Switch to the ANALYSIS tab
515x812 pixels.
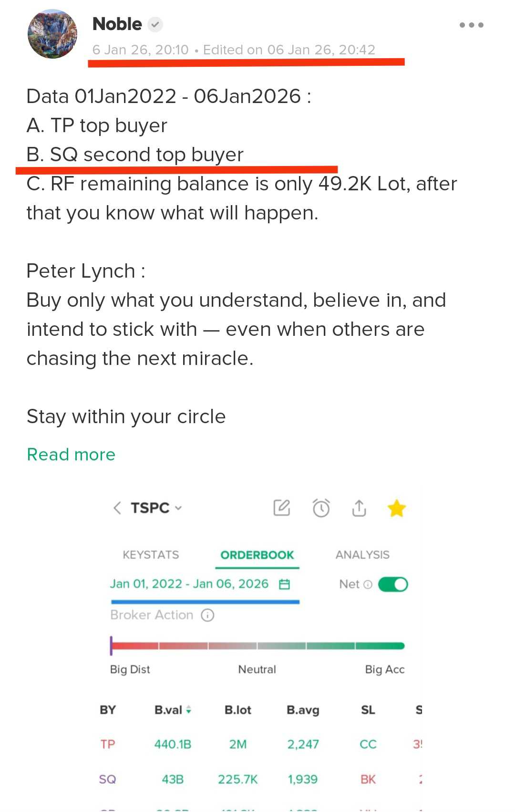pos(362,555)
